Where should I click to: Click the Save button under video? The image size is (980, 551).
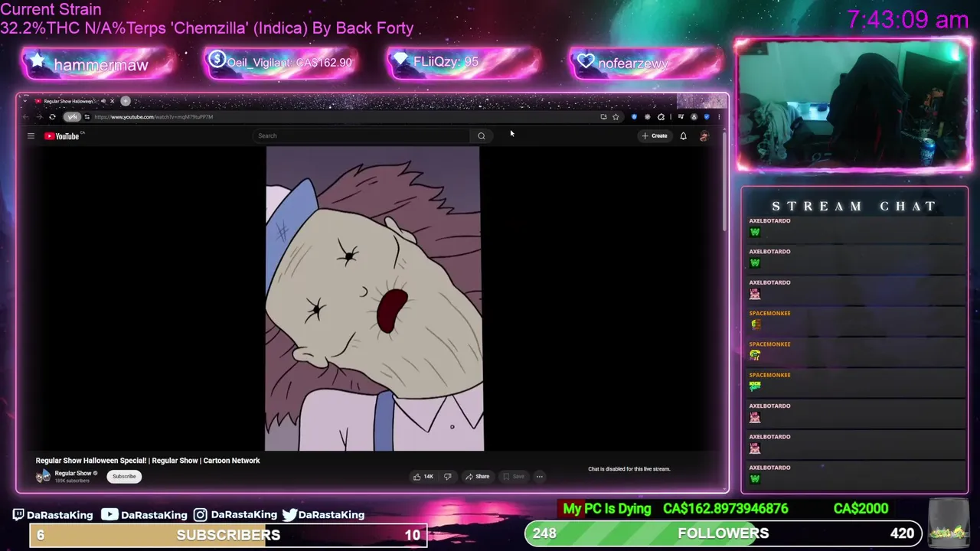514,476
